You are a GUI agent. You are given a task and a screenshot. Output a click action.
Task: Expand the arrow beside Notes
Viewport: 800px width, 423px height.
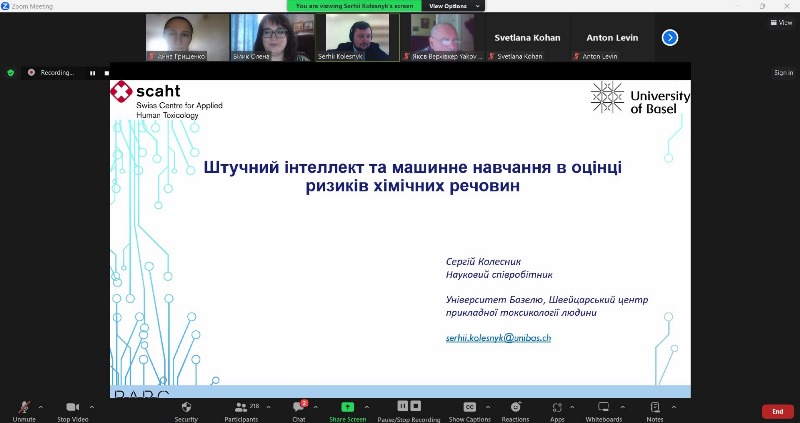(x=673, y=407)
